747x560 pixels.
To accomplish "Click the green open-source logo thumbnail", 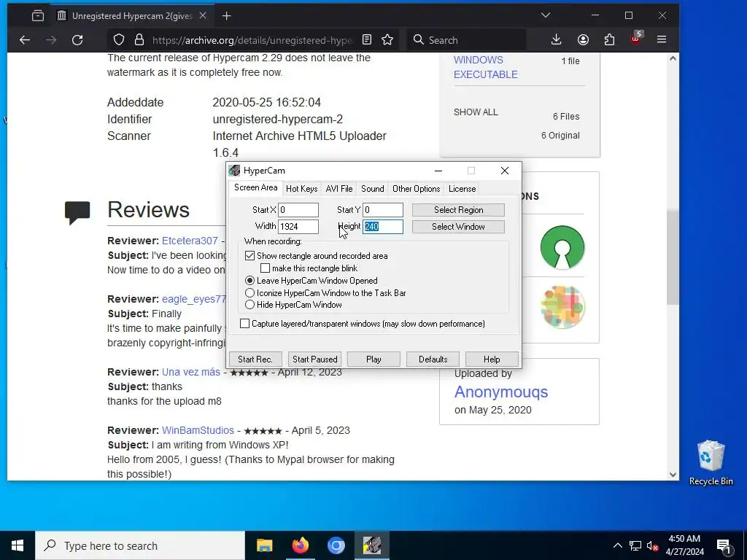I will (x=562, y=247).
